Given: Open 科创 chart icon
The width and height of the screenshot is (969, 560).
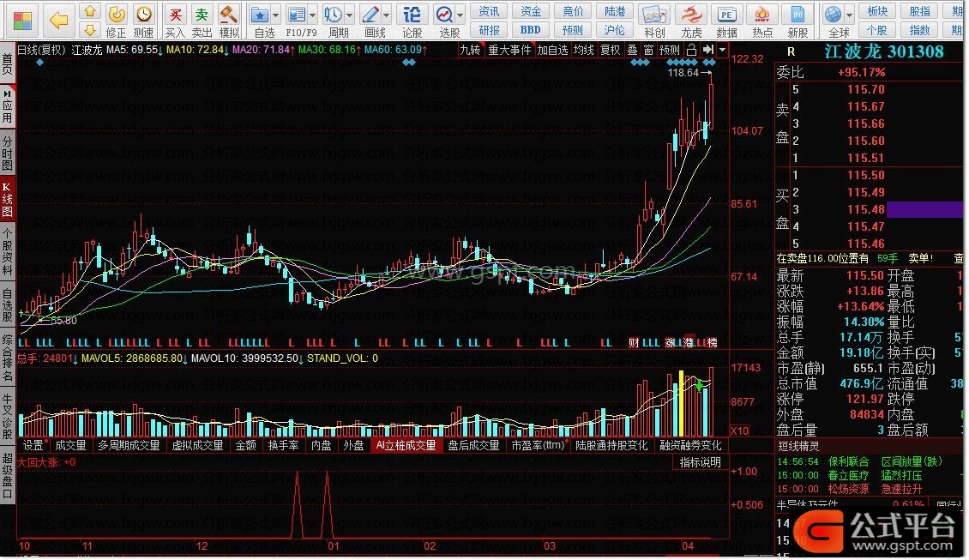Looking at the screenshot, I should [653, 15].
